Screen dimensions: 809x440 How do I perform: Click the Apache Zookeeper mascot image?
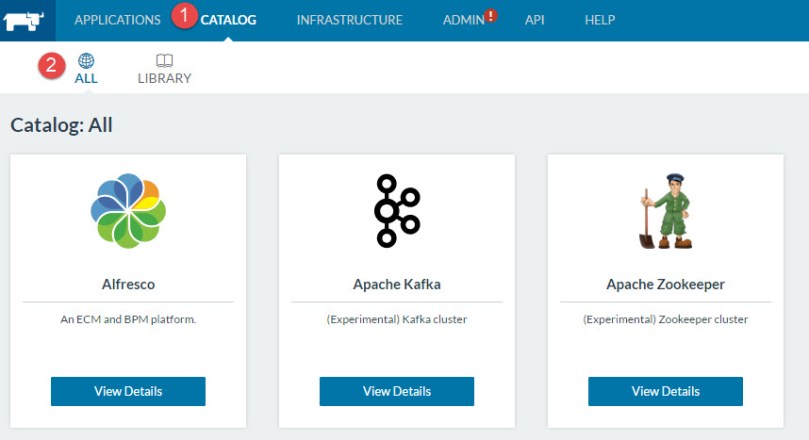(665, 211)
